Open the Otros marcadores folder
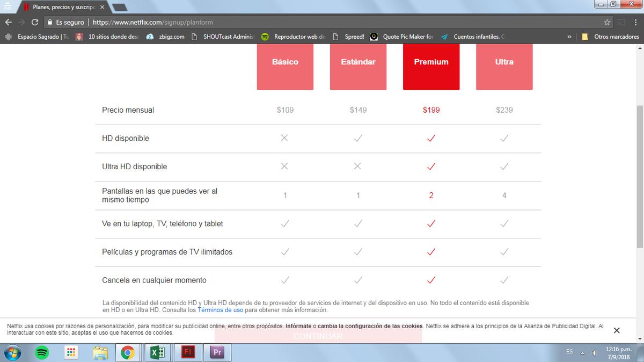This screenshot has width=644, height=362. [611, 37]
